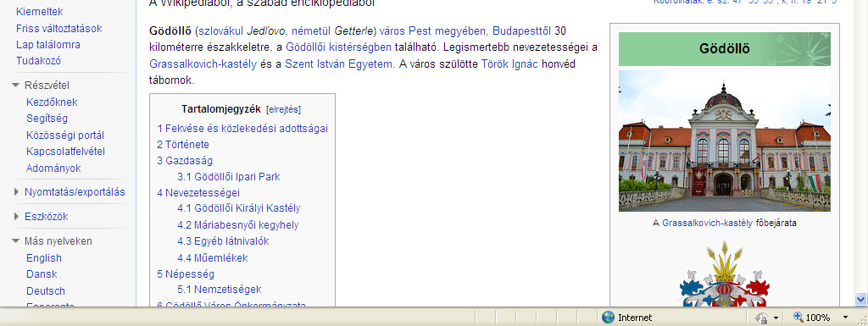This screenshot has width=868, height=326.
Task: Switch to the Deutsch language version
Action: pyautogui.click(x=46, y=290)
